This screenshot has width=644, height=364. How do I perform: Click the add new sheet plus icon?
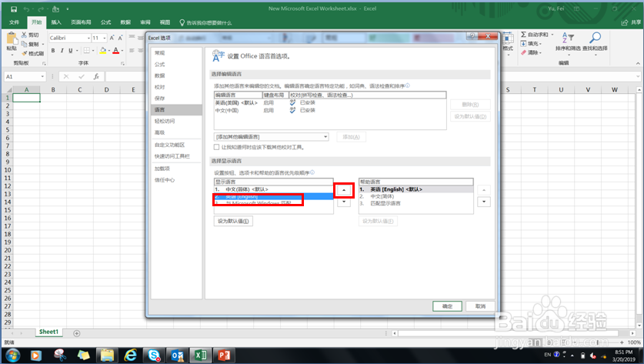tap(76, 333)
